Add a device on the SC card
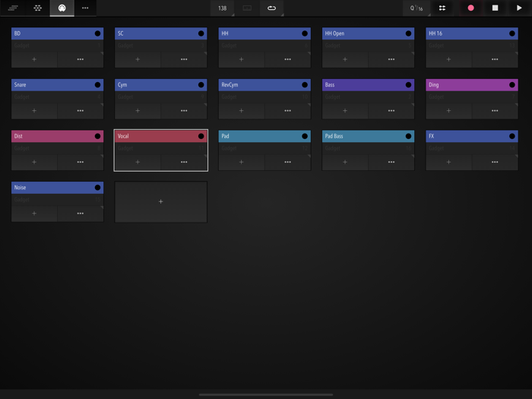The width and height of the screenshot is (532, 399). [x=138, y=59]
